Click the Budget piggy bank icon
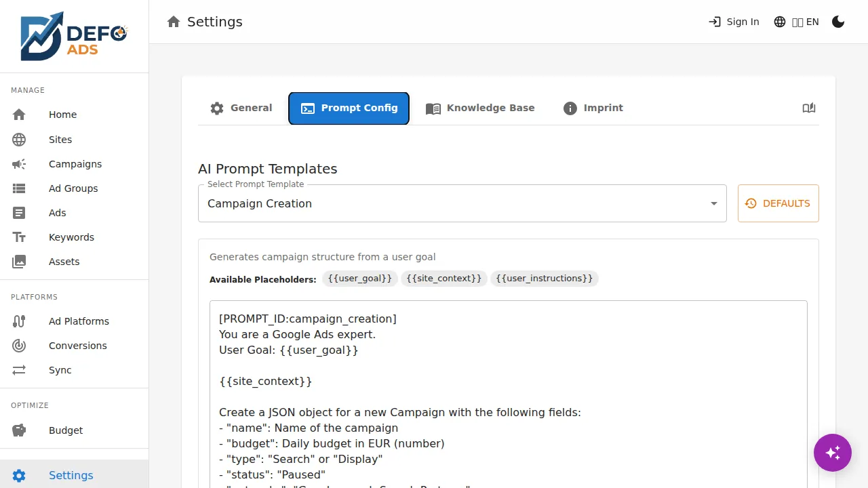Screen dimensions: 868x488 (19, 430)
